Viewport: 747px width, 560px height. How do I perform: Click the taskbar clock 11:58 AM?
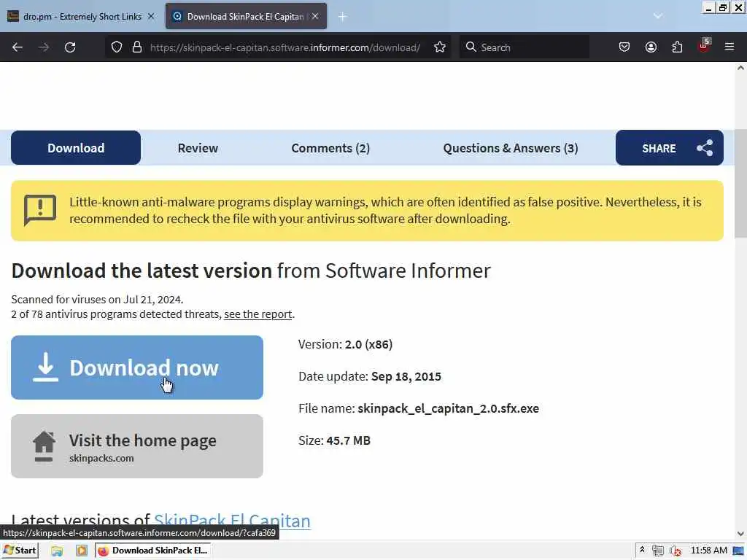[709, 551]
